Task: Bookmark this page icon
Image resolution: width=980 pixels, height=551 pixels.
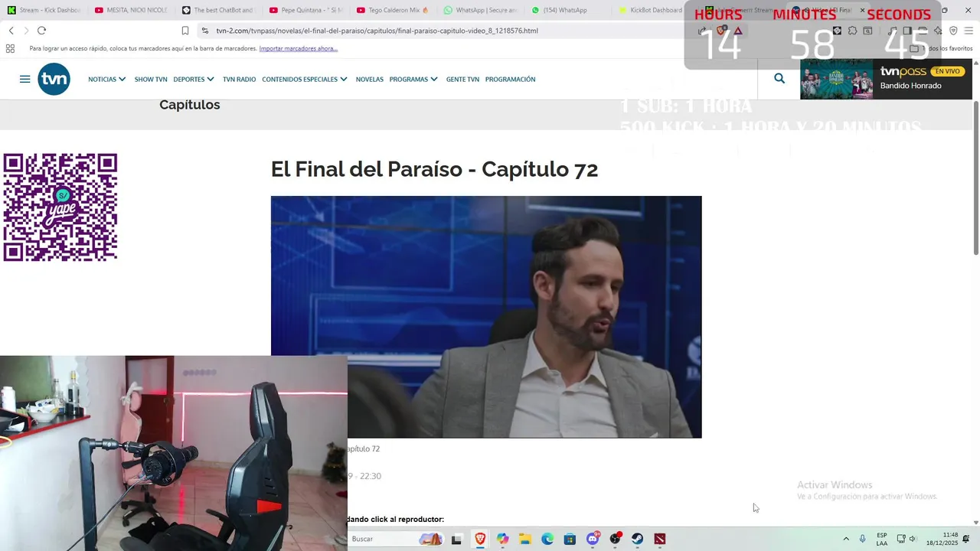Action: (185, 31)
